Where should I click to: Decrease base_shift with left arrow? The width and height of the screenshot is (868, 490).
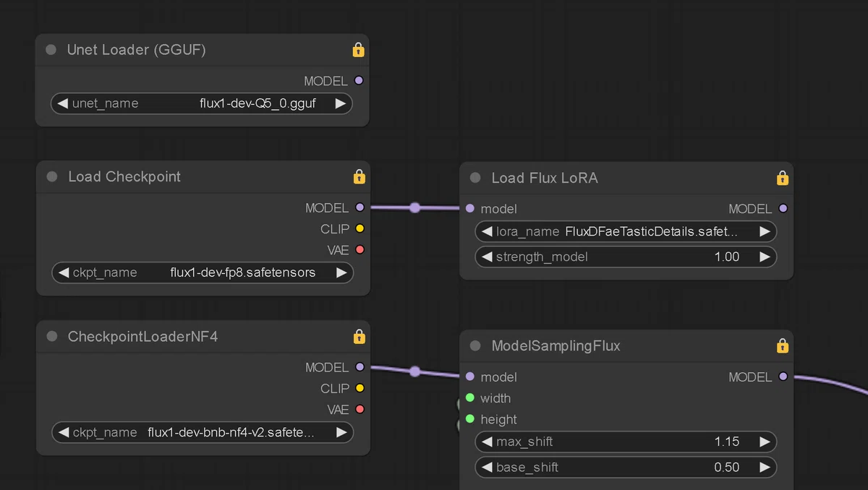(487, 467)
